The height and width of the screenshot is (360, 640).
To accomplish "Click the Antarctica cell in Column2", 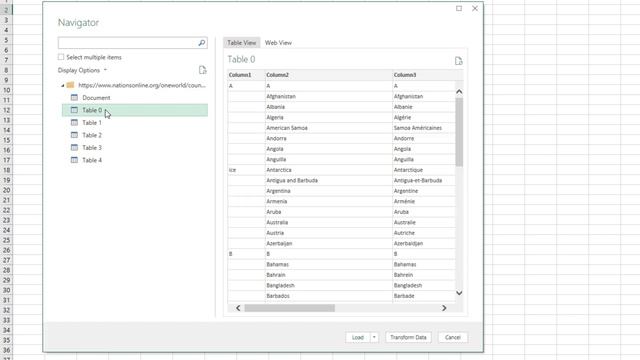I will tap(329, 170).
